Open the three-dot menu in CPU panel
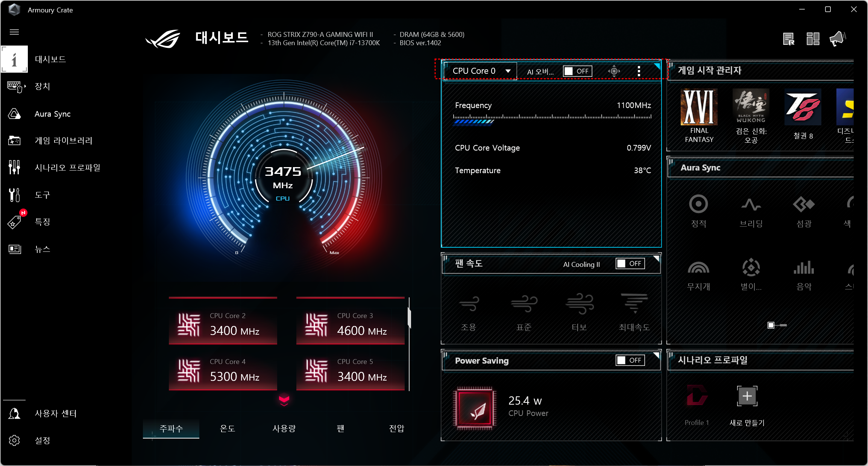Viewport: 868px width, 466px height. tap(639, 71)
